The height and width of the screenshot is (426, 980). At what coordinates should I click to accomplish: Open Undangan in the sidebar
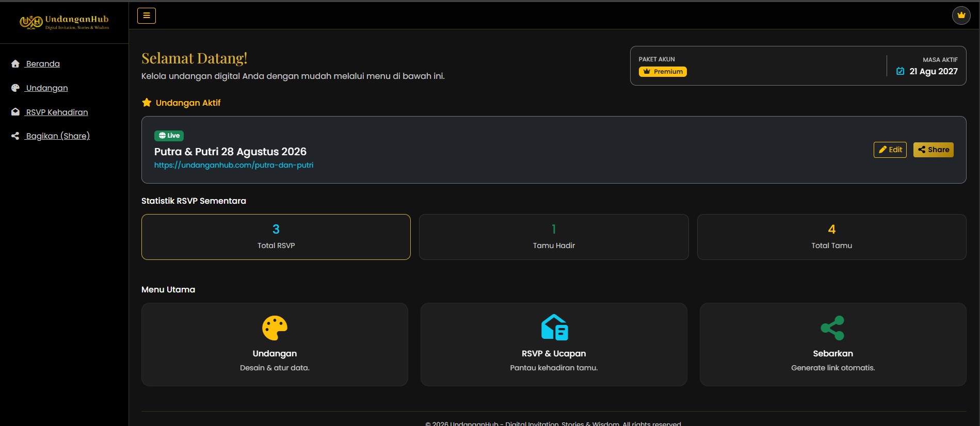(47, 88)
